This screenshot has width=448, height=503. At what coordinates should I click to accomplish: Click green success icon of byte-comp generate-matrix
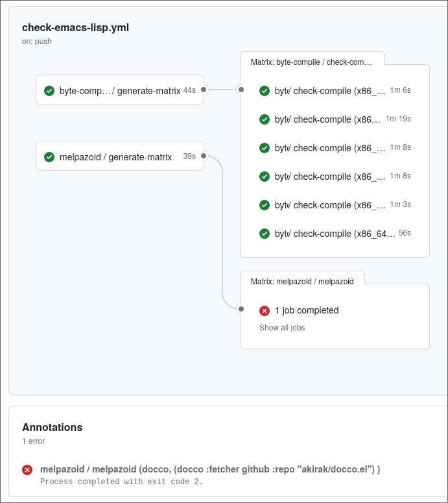pos(49,91)
